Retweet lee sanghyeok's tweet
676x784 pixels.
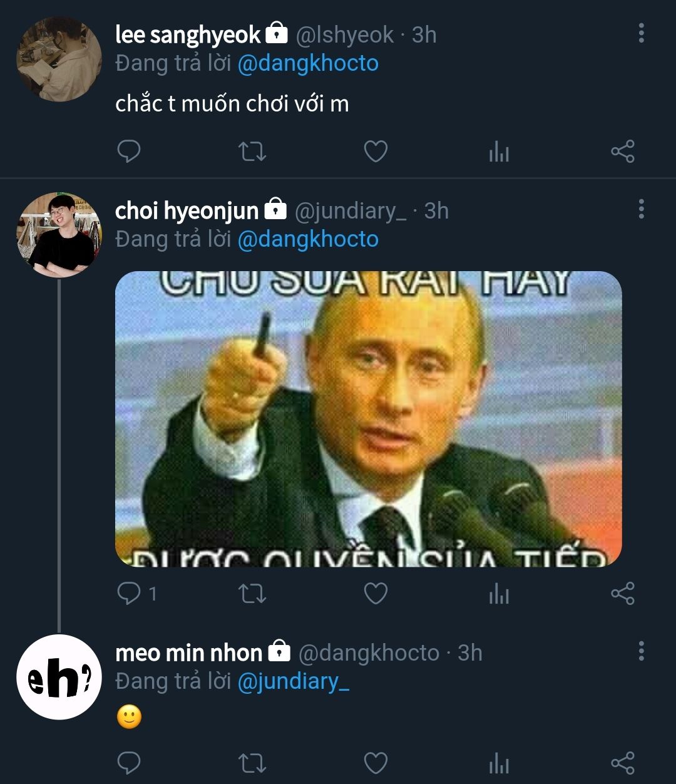pos(253,152)
